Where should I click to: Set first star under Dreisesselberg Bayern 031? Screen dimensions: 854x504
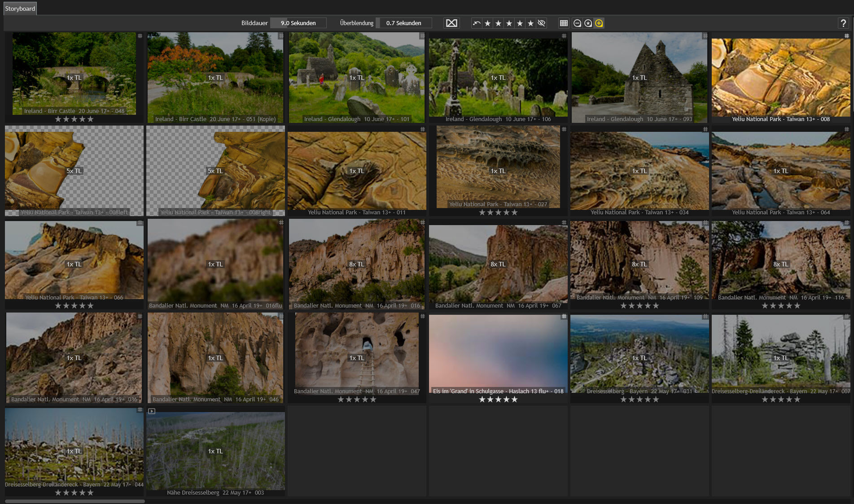[x=623, y=400]
